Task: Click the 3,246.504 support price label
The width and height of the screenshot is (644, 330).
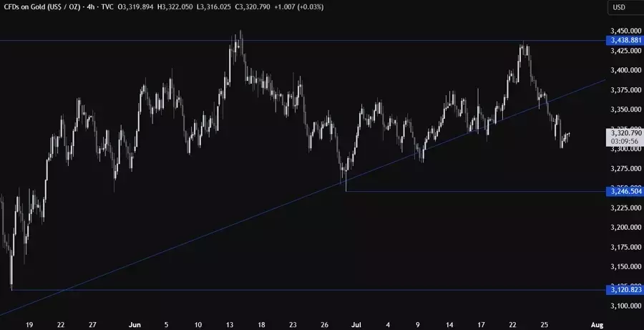Action: tap(624, 191)
